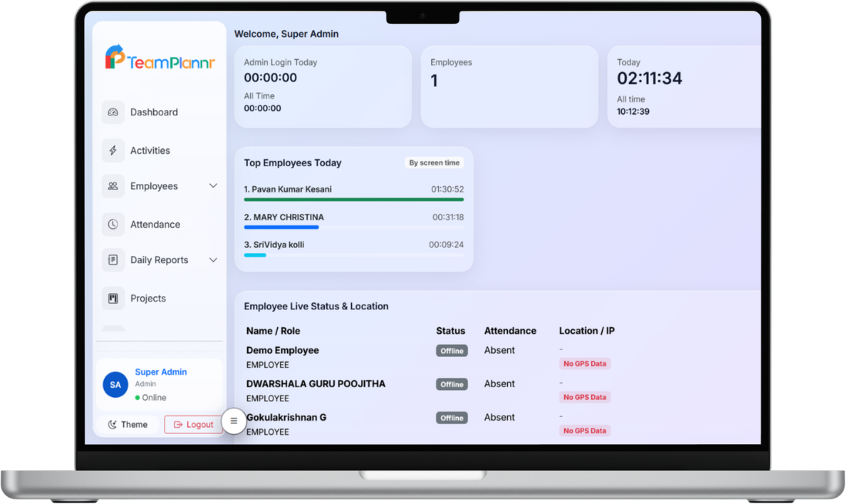This screenshot has height=504, width=846.
Task: Toggle the sidebar with hamburger button
Action: click(234, 421)
